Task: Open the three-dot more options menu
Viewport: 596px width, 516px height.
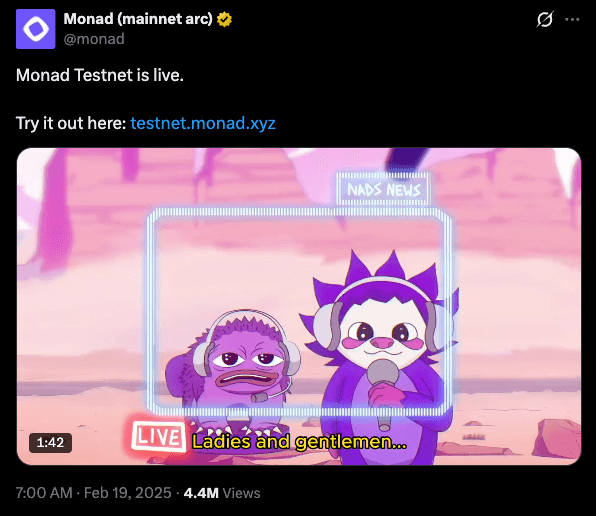Action: pyautogui.click(x=572, y=19)
